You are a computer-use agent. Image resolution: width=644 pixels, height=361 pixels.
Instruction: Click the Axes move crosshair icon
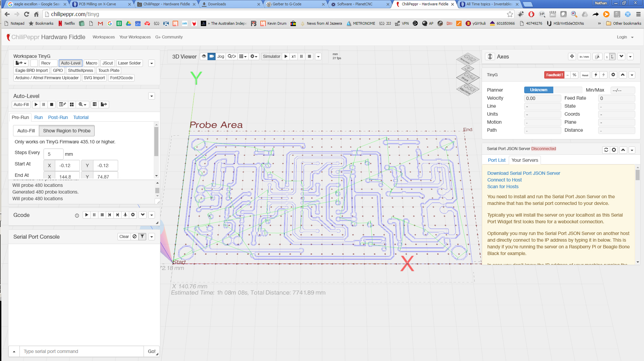click(x=572, y=56)
